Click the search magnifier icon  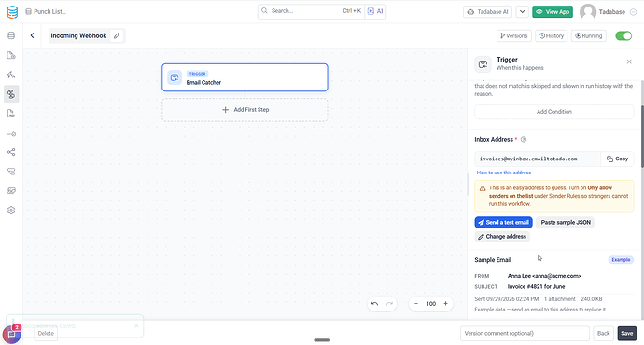(x=264, y=11)
